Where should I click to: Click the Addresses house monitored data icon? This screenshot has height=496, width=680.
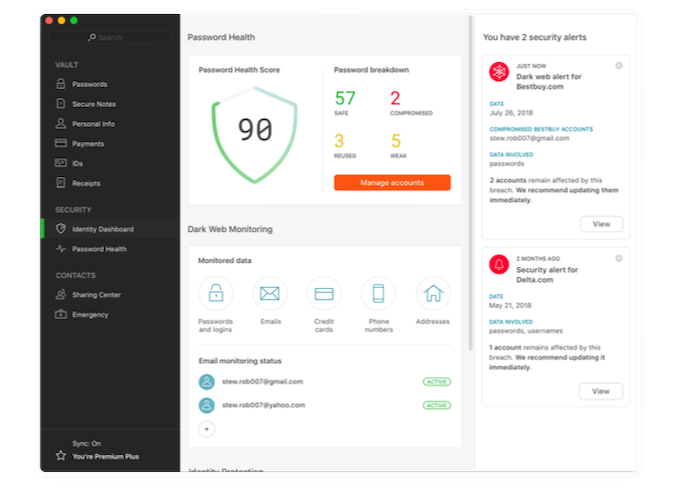[x=433, y=294]
